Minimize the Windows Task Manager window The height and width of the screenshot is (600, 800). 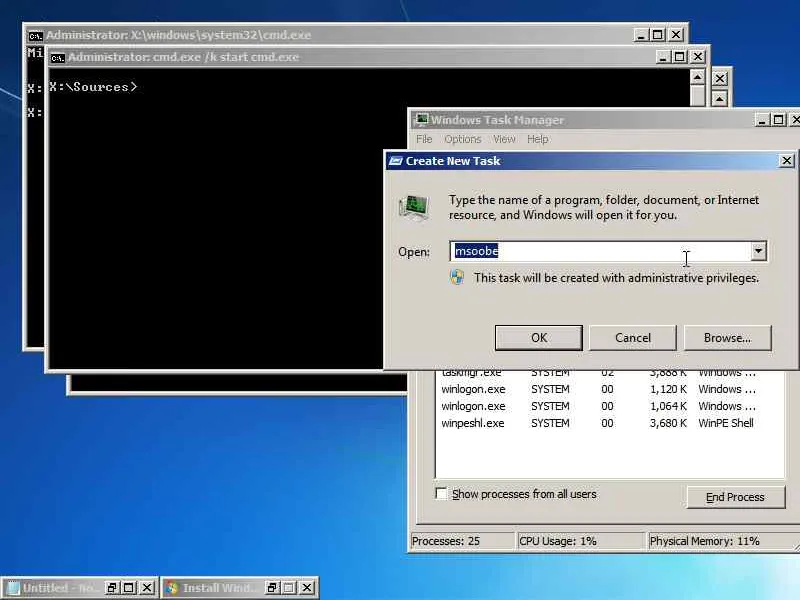pos(762,120)
